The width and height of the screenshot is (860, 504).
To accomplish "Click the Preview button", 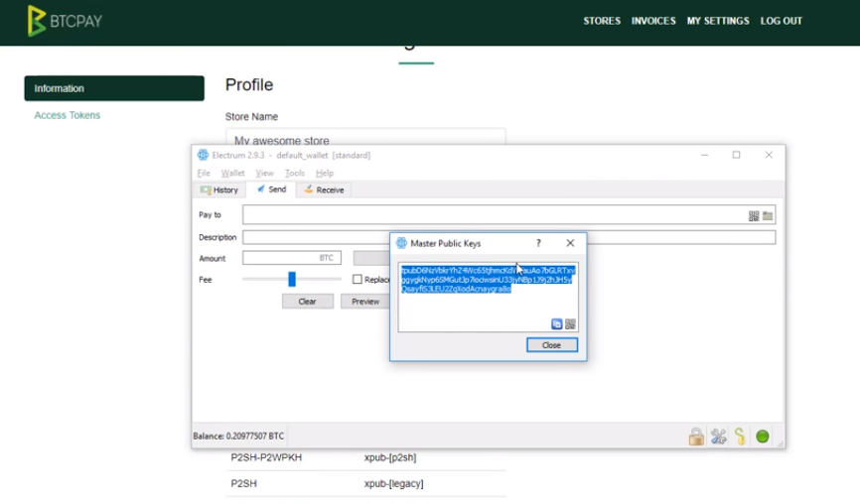I will pyautogui.click(x=364, y=302).
